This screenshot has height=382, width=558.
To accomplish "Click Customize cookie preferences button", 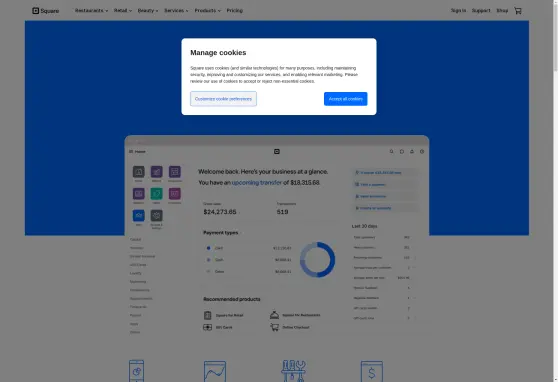I will tap(223, 99).
